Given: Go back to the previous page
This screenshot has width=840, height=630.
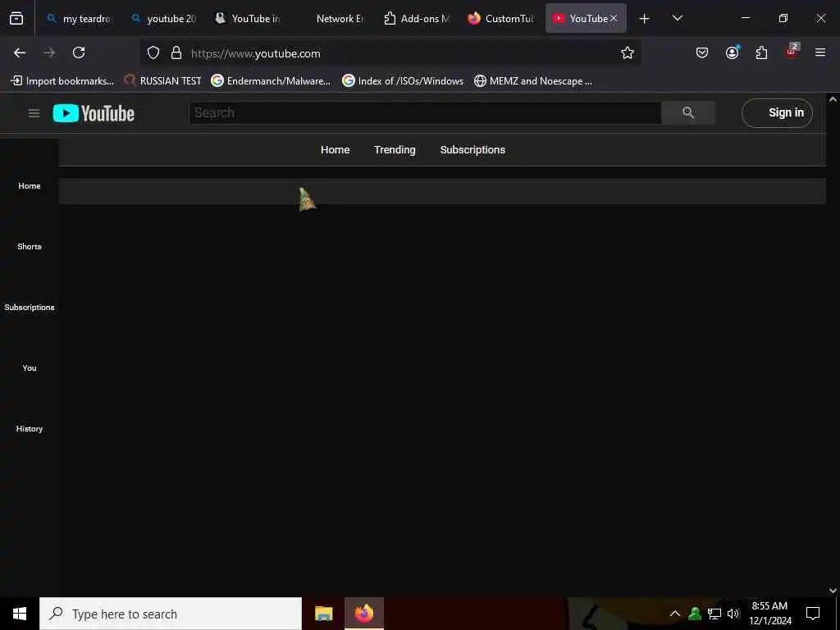Looking at the screenshot, I should click(20, 52).
